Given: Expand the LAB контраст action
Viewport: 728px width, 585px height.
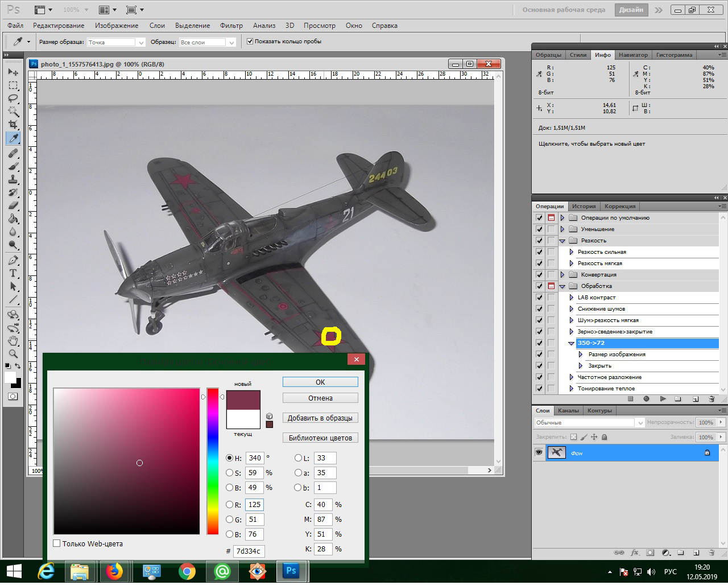Looking at the screenshot, I should click(x=572, y=298).
